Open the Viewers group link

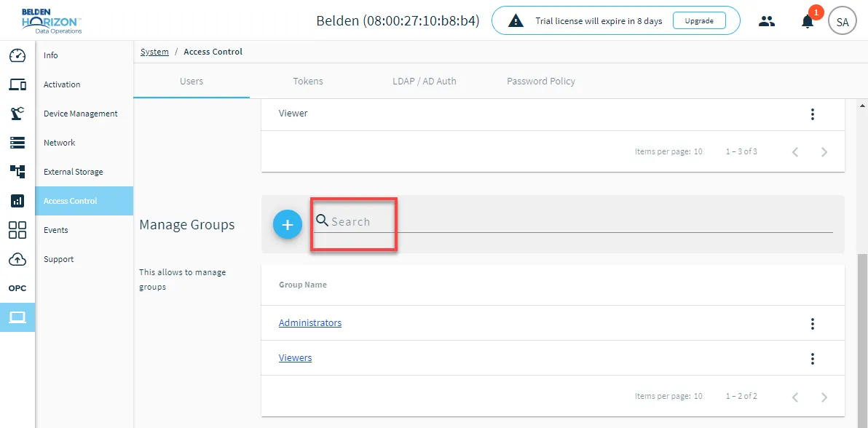[x=295, y=357]
